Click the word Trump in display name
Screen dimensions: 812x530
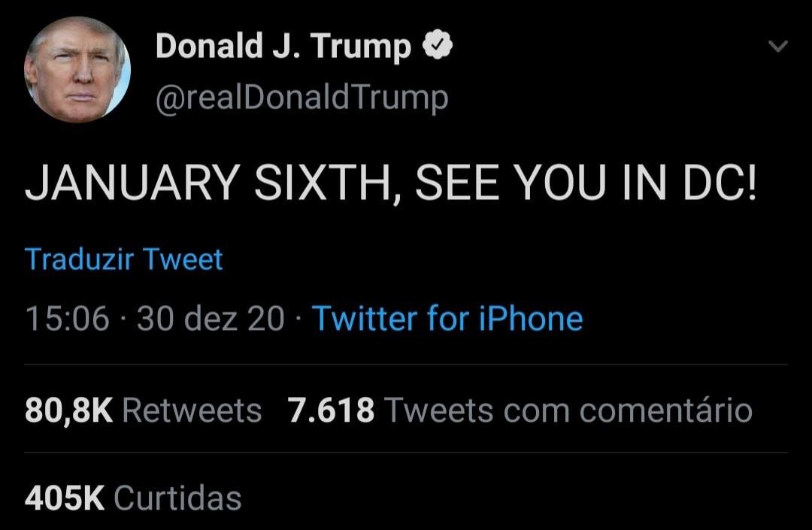(360, 47)
